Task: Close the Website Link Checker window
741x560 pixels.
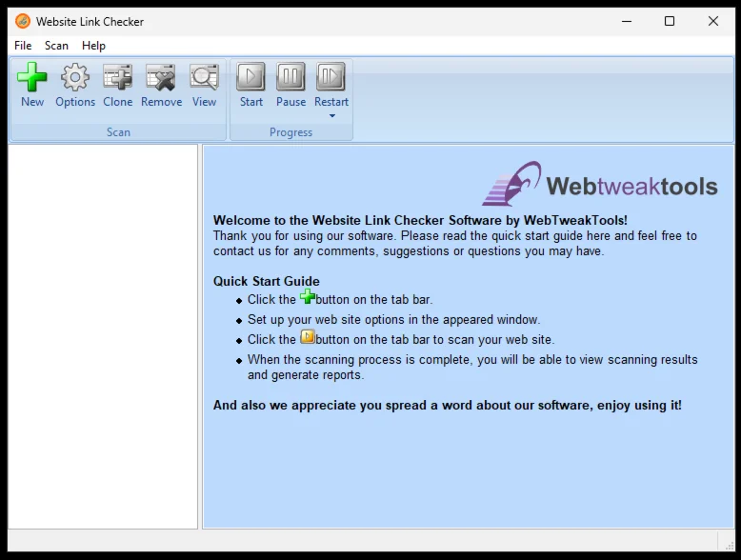Action: pos(713,21)
